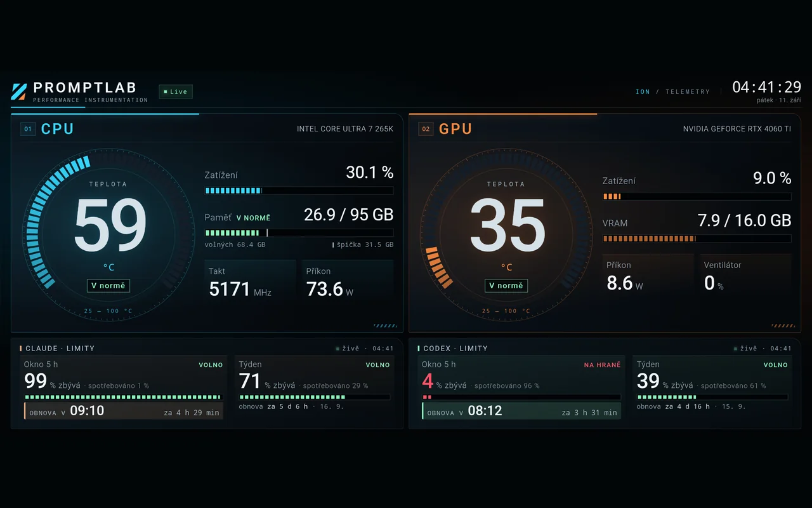Click the PromptLab logo icon
The width and height of the screenshot is (812, 508).
pos(19,91)
